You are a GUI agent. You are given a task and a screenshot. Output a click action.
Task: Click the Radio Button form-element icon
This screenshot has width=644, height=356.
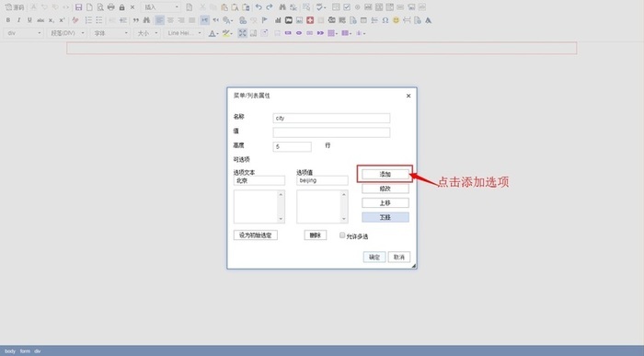357,7
